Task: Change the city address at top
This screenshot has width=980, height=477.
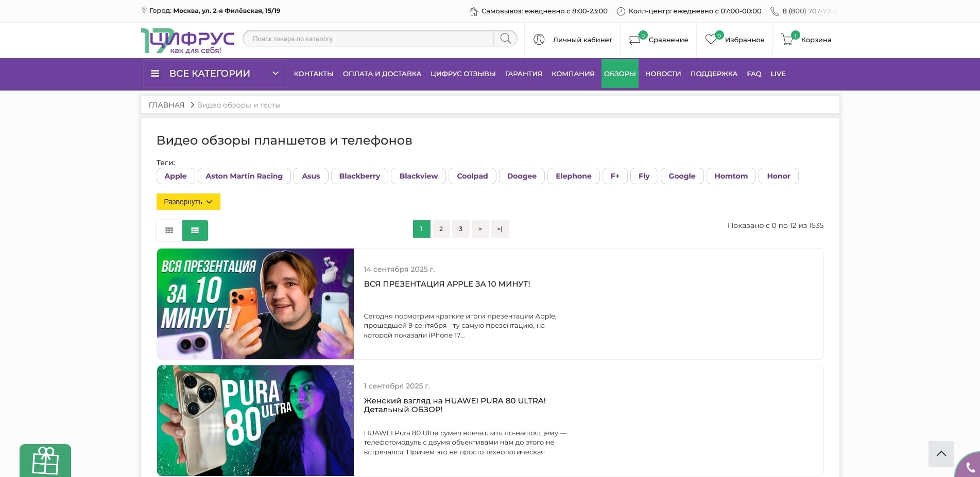Action: (x=227, y=11)
